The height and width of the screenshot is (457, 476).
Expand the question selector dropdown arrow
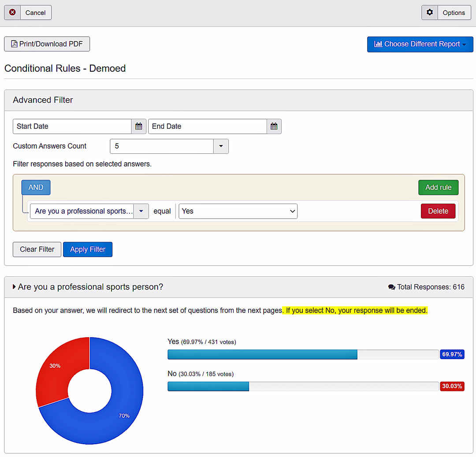[141, 211]
